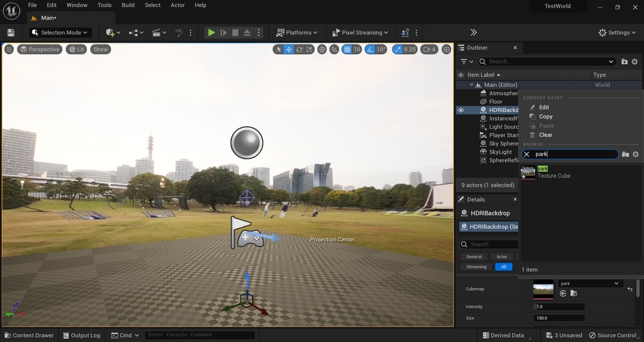Open the Settings dropdown
This screenshot has width=644, height=342.
(618, 33)
